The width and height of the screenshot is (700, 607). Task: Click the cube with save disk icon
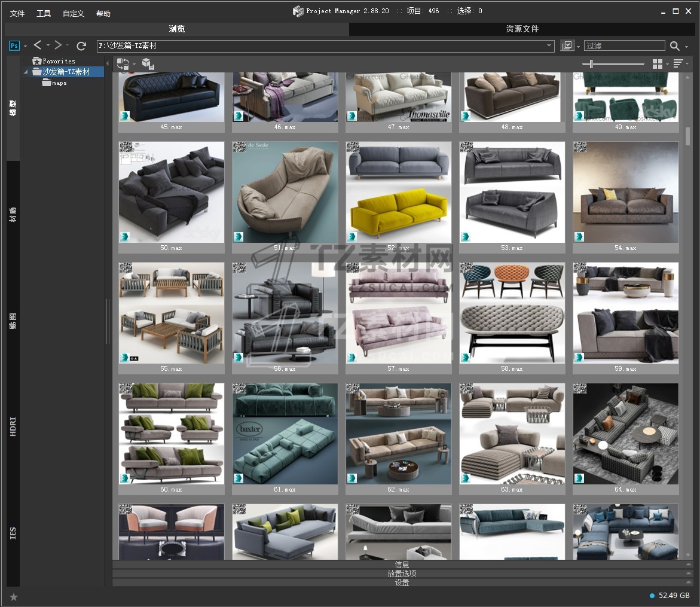tap(148, 64)
